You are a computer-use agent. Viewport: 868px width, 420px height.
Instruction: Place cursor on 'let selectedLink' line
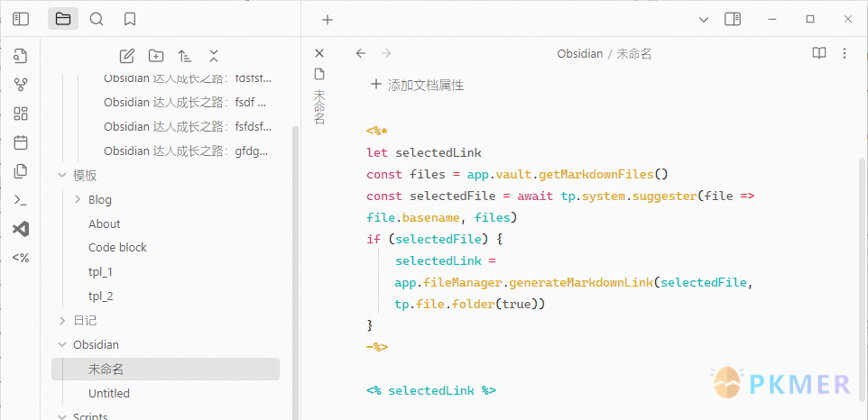click(424, 152)
